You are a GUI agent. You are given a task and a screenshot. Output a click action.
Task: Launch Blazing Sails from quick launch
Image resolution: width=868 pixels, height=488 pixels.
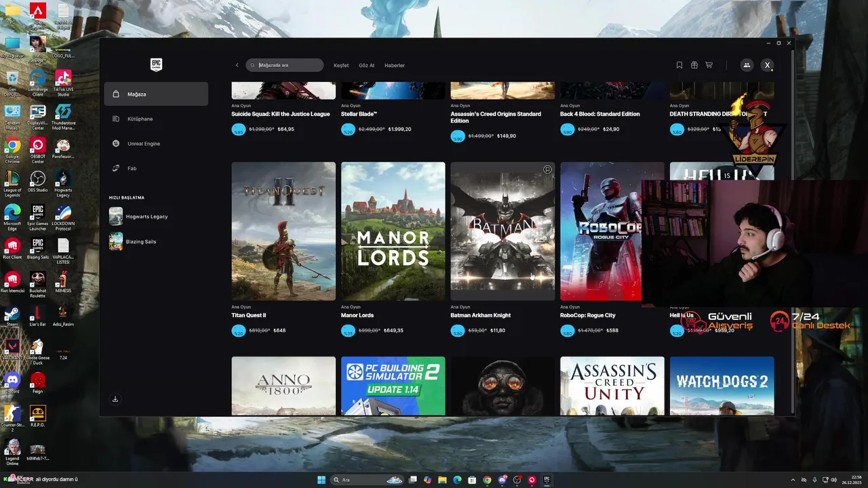(x=133, y=241)
